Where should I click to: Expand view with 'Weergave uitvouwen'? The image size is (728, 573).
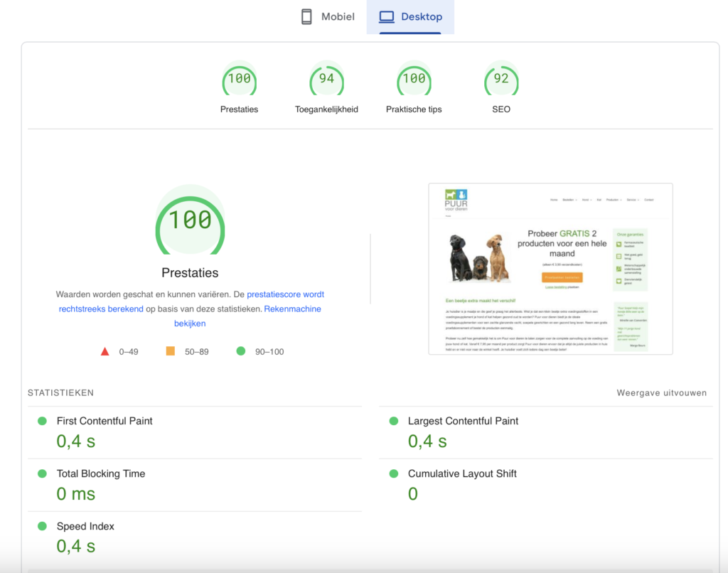[x=662, y=393]
